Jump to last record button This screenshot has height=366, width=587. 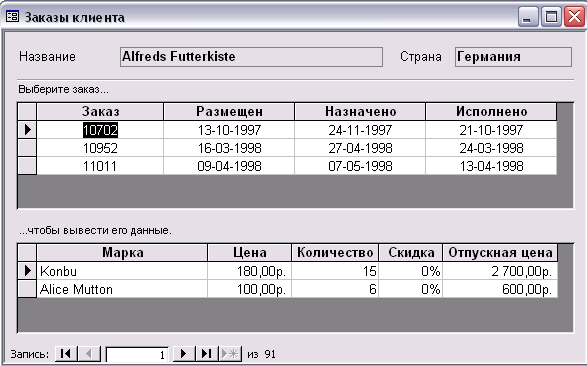207,353
